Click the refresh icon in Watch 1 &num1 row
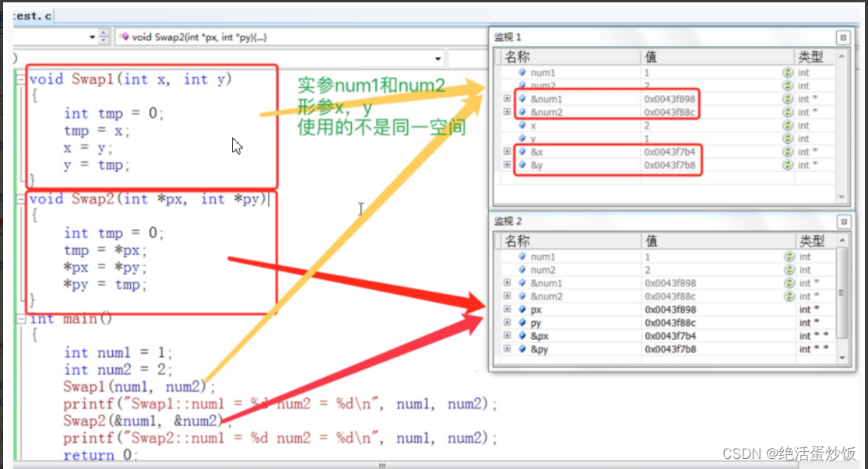 (x=788, y=99)
